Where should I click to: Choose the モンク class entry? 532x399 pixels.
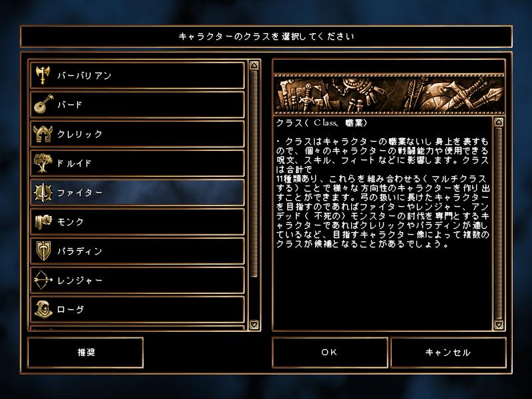(x=138, y=221)
